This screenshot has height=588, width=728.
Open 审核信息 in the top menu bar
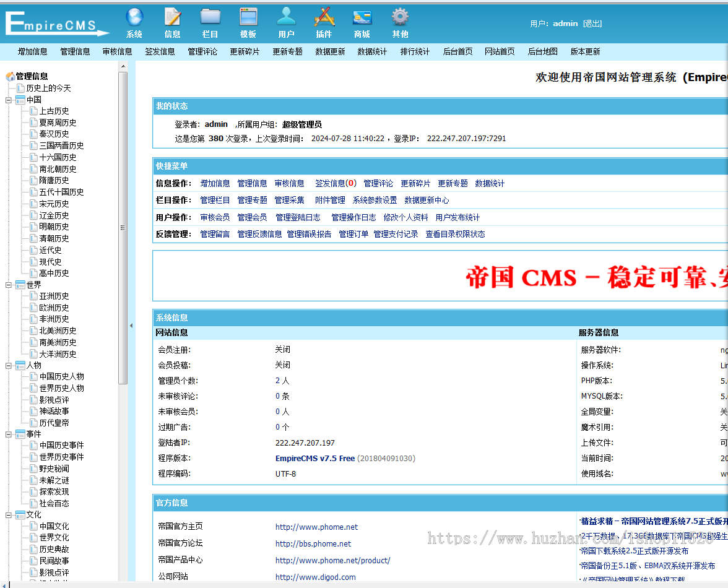[118, 51]
